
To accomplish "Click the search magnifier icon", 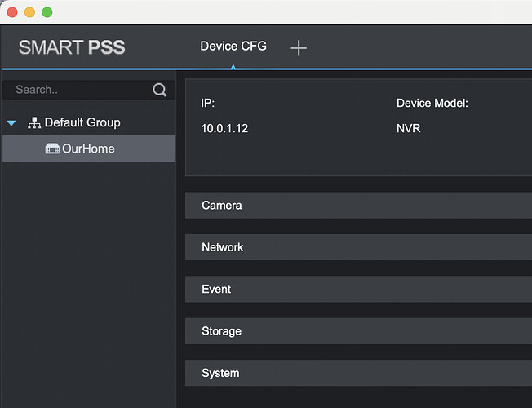I will pyautogui.click(x=159, y=90).
